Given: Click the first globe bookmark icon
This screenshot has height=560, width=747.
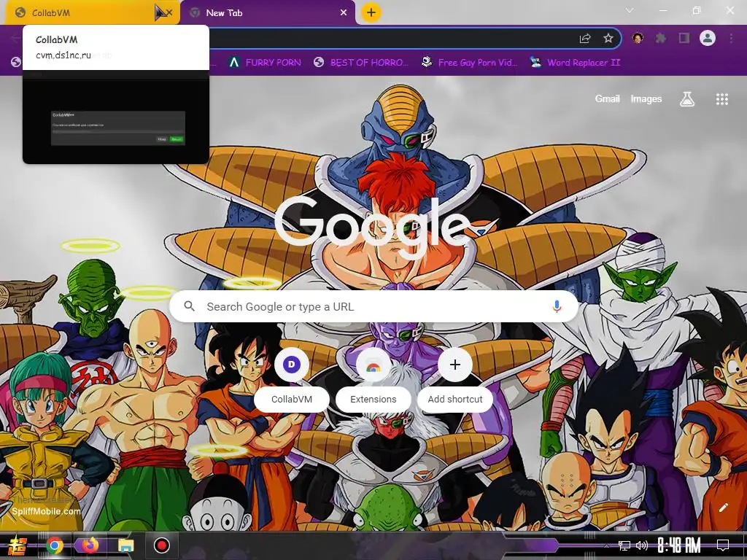Looking at the screenshot, I should 16,63.
